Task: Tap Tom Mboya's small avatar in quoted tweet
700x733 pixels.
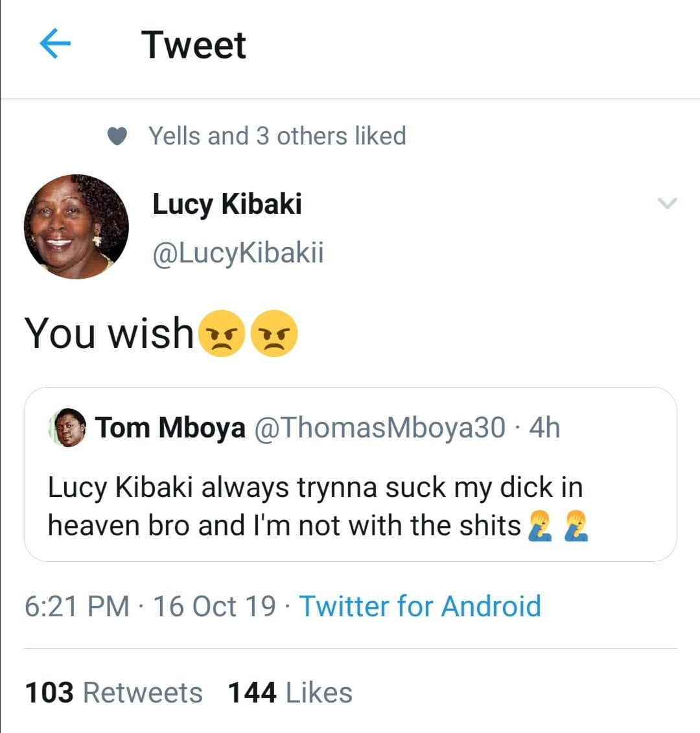Action: coord(68,428)
